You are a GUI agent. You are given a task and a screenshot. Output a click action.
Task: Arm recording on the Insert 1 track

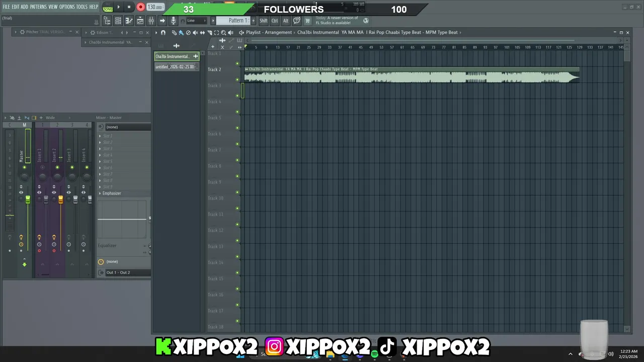[39, 250]
